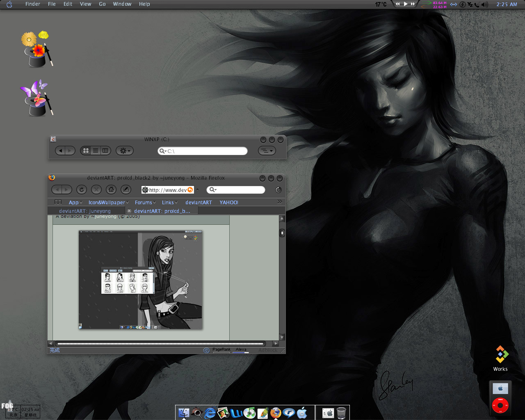Expand the Icon&Wallpaper bookmarks folder
Viewport: 525px width, 420px height.
point(109,202)
